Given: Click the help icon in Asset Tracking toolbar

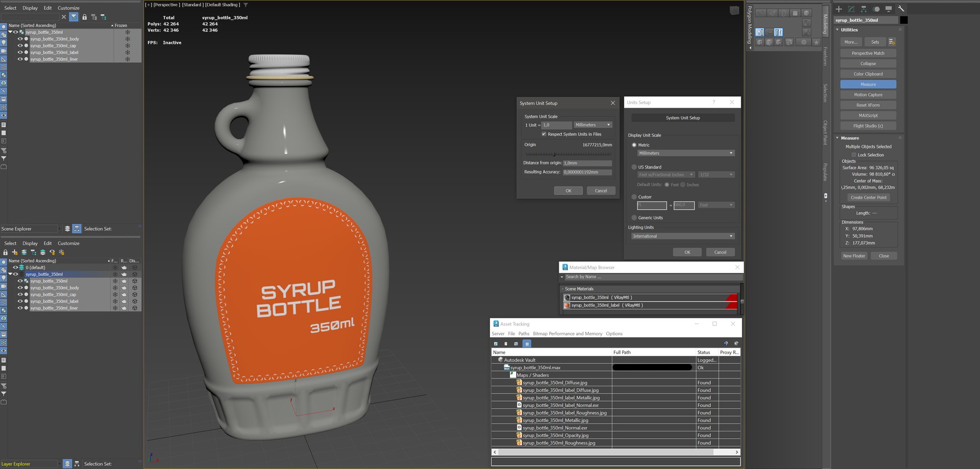Looking at the screenshot, I should (726, 344).
